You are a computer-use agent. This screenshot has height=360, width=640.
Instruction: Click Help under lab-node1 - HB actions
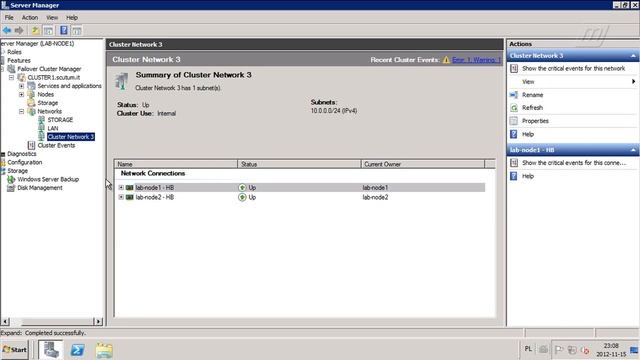click(x=528, y=176)
